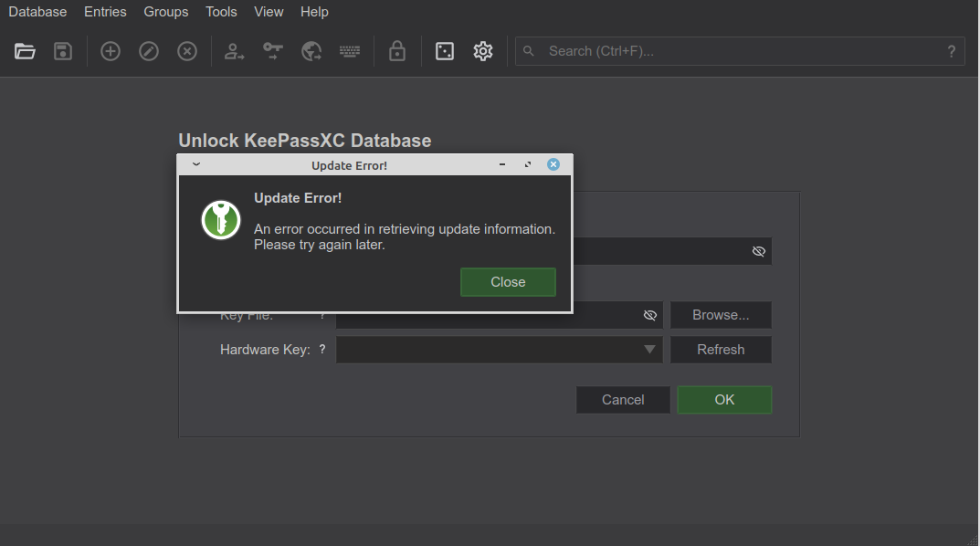The width and height of the screenshot is (980, 546).
Task: Click the "Hardware Key:" label
Action: (265, 350)
